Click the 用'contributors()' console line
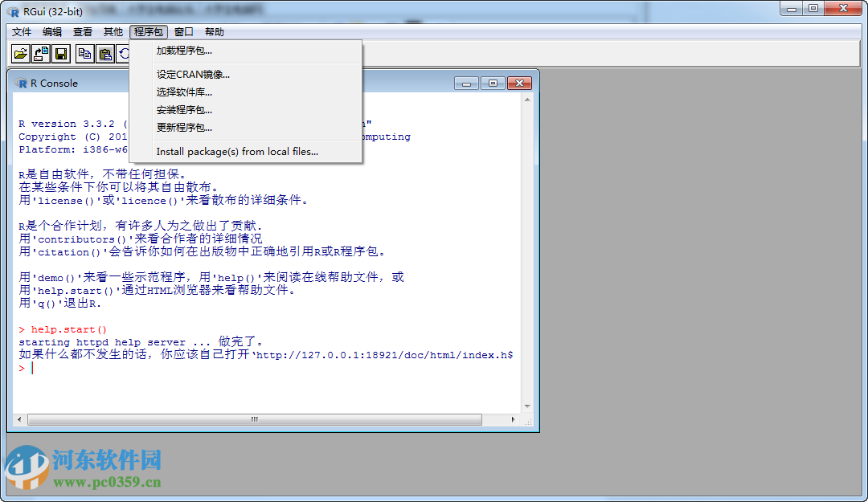The width and height of the screenshot is (868, 502). pos(141,239)
